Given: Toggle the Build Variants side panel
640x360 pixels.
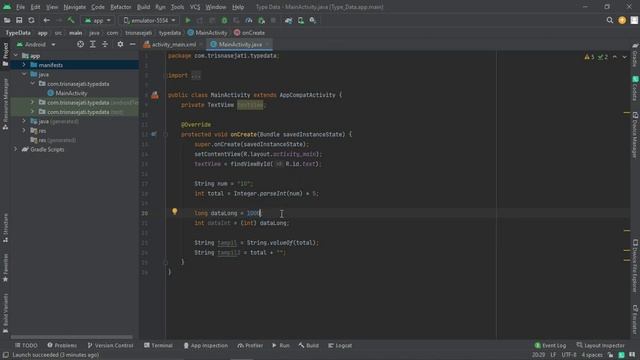Looking at the screenshot, I should [x=5, y=313].
